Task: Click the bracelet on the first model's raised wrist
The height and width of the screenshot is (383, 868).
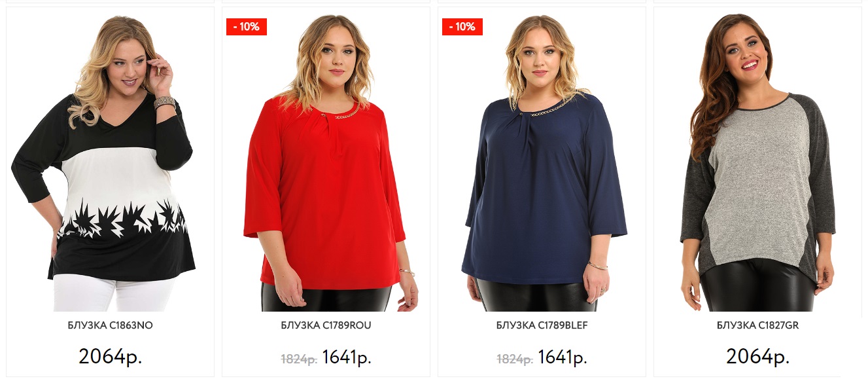Action: (x=165, y=102)
